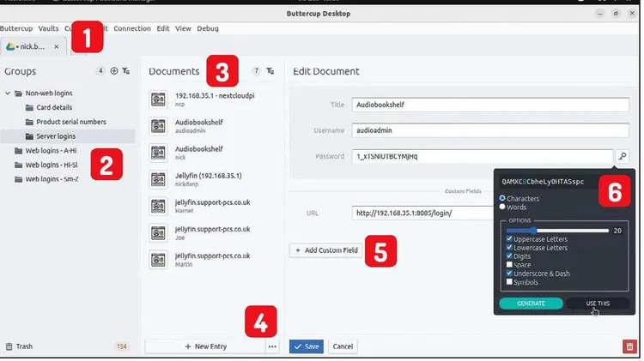Viewport: 644px width, 361px height.
Task: Expand the Web logins - A-Hi group
Action: (x=8, y=150)
